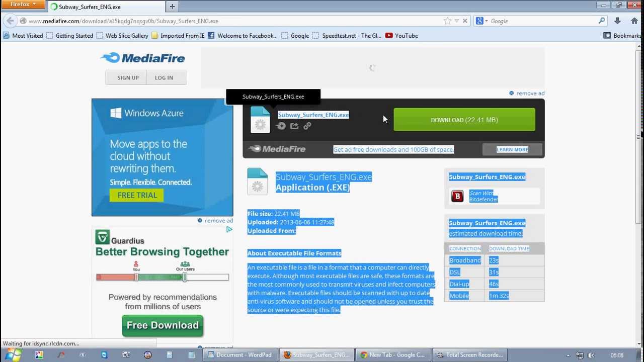Click the remove ad icon above the download box
This screenshot has height=362, width=644.
point(511,93)
